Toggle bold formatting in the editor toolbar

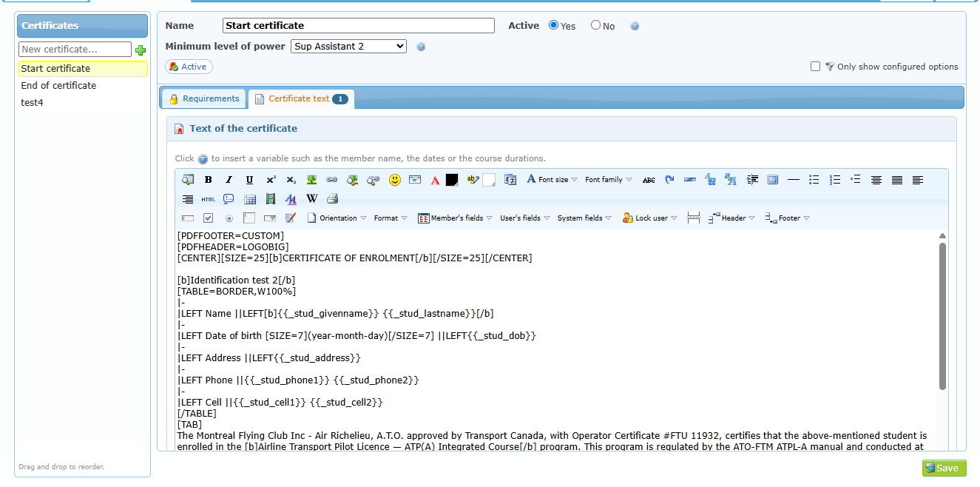tap(209, 180)
